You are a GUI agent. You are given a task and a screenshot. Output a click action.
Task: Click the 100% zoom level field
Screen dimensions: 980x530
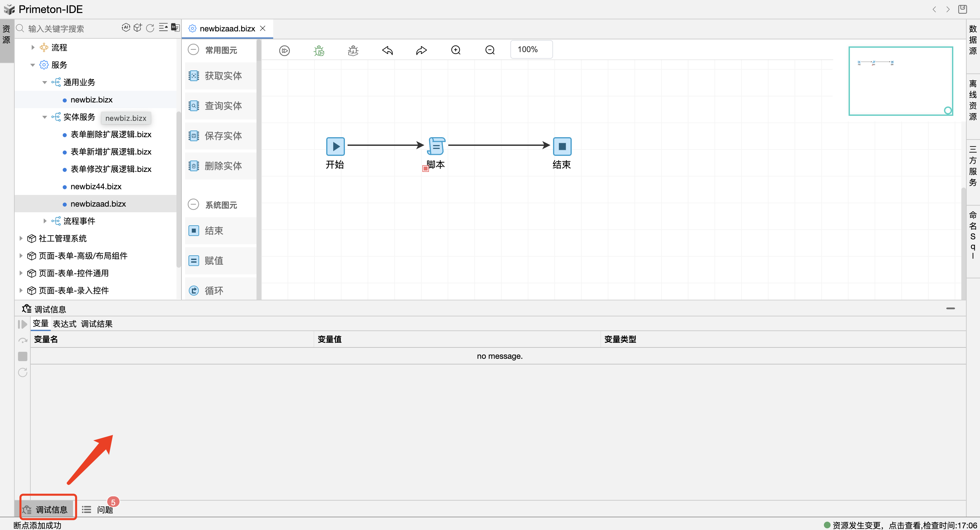pyautogui.click(x=531, y=49)
